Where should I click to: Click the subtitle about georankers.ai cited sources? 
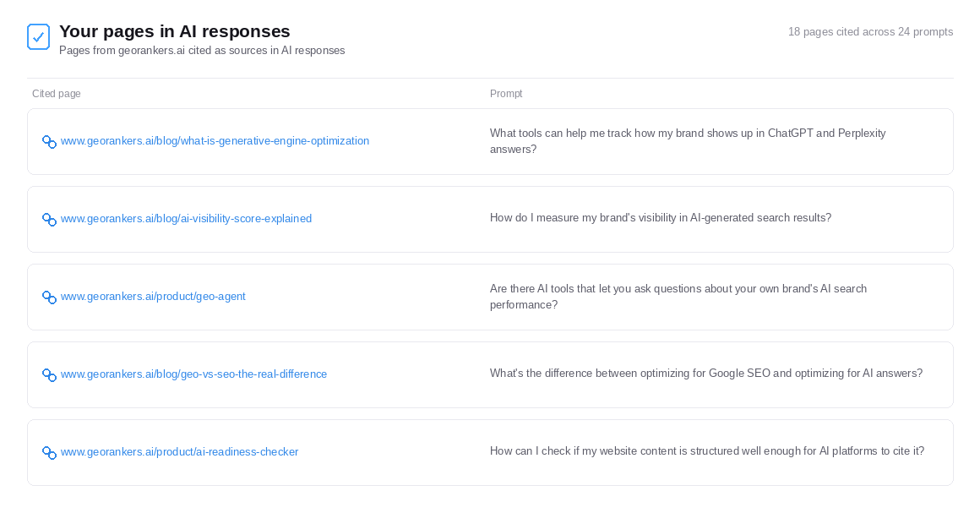[x=202, y=51]
